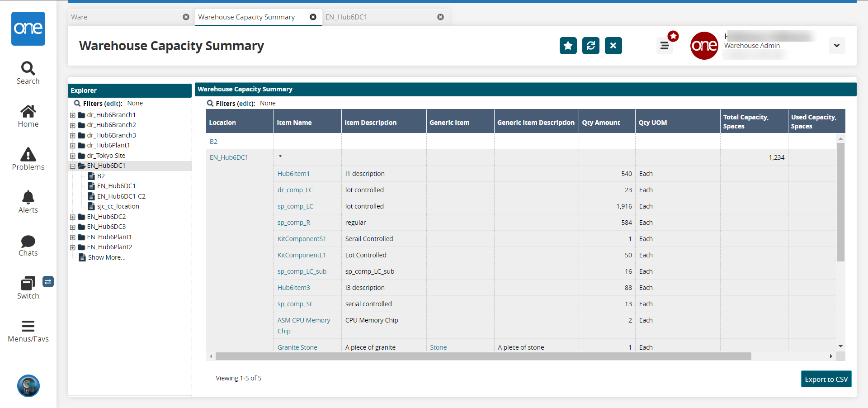Click the horizontal scrollbar of the table
868x408 pixels.
pos(483,356)
